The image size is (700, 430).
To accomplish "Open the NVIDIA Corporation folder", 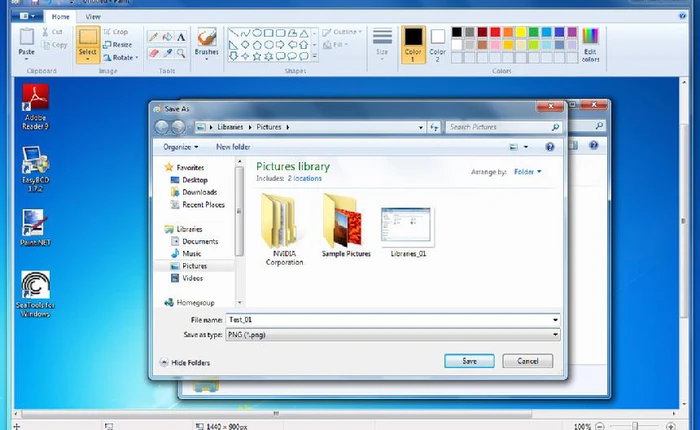I will click(x=284, y=230).
